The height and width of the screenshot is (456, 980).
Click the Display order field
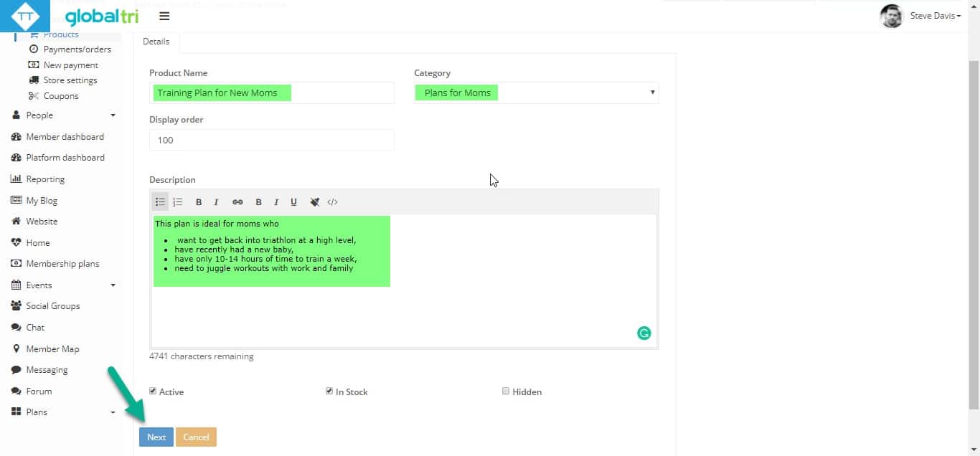[x=271, y=141]
